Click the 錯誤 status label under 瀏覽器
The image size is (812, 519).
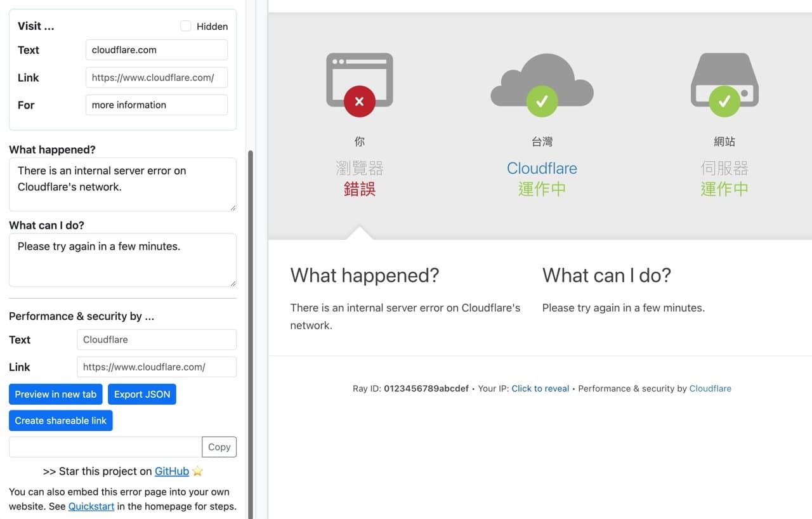(x=359, y=188)
